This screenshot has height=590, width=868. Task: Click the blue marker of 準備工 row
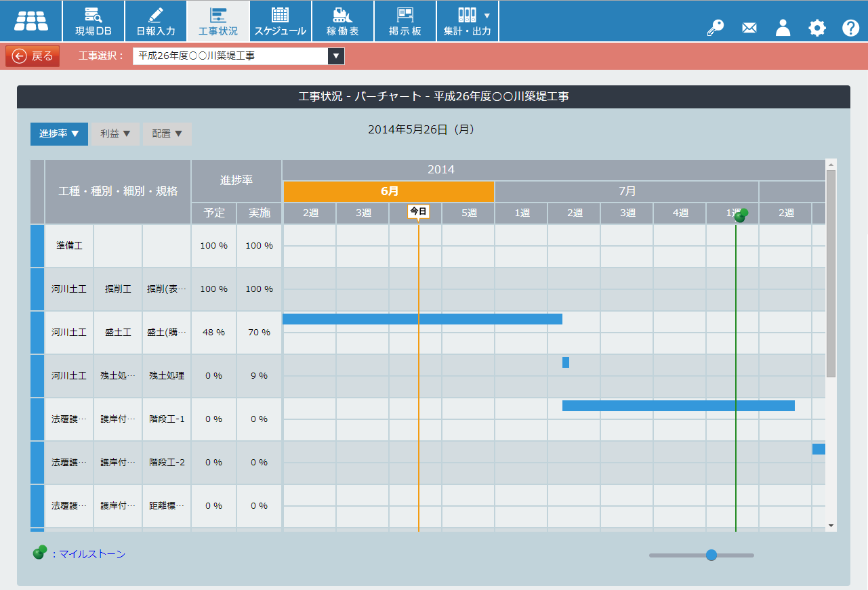click(x=37, y=245)
